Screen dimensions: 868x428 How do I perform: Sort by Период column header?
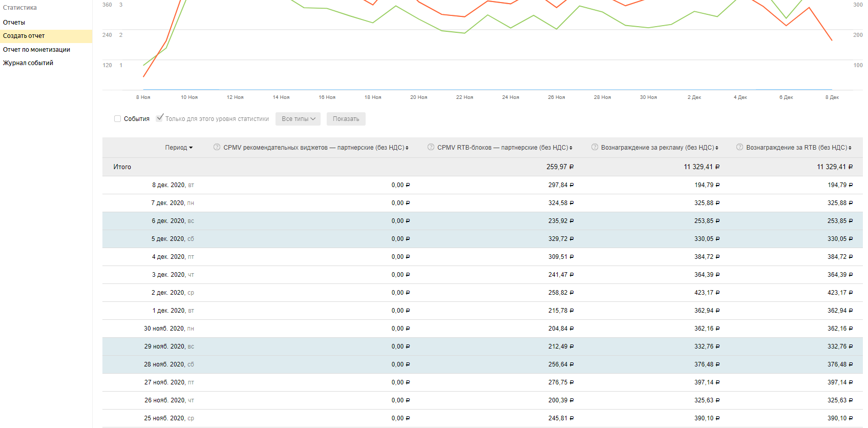pyautogui.click(x=179, y=148)
